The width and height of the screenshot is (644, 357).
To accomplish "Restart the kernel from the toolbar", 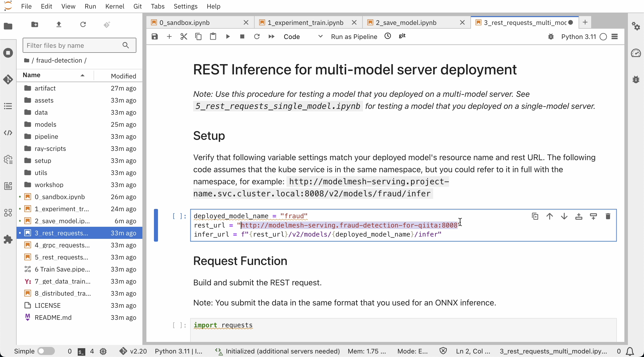I will (x=257, y=37).
